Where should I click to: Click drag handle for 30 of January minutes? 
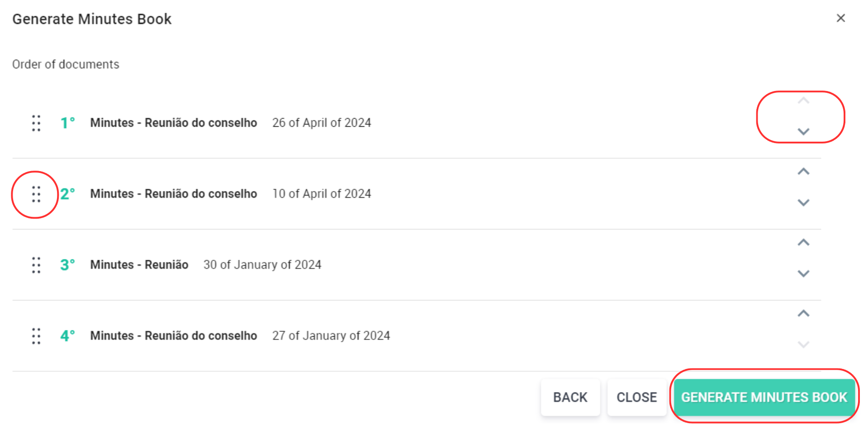click(x=36, y=265)
